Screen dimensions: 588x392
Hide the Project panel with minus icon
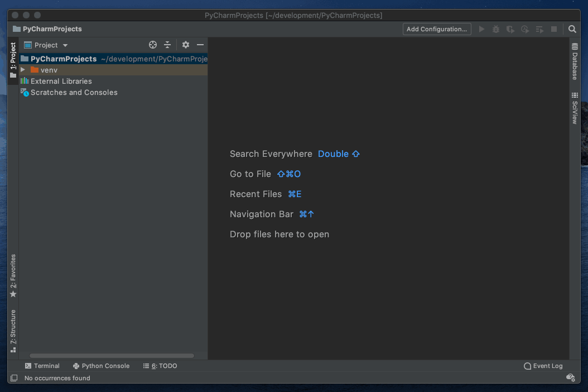tap(200, 45)
